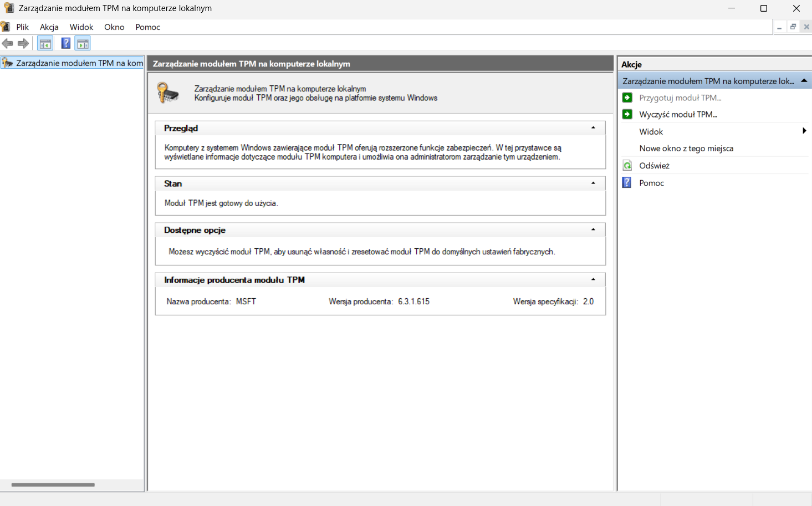The width and height of the screenshot is (812, 506).
Task: Click the app icon in the title bar
Action: (x=8, y=8)
